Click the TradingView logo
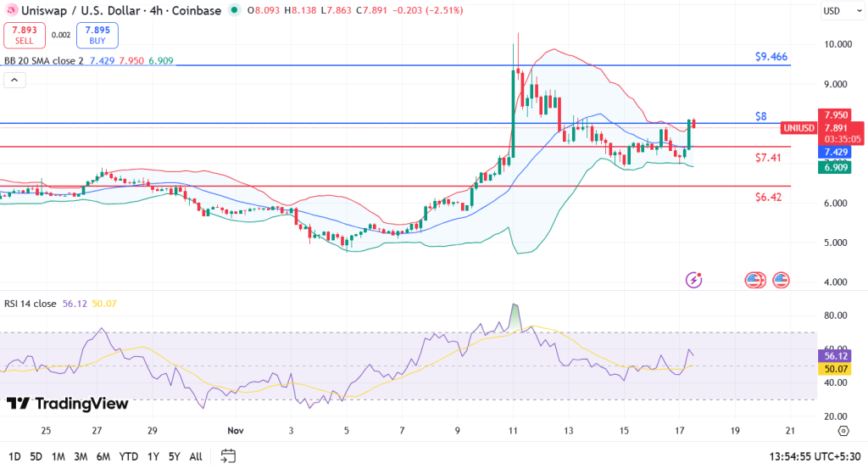This screenshot has height=469, width=868. [68, 404]
